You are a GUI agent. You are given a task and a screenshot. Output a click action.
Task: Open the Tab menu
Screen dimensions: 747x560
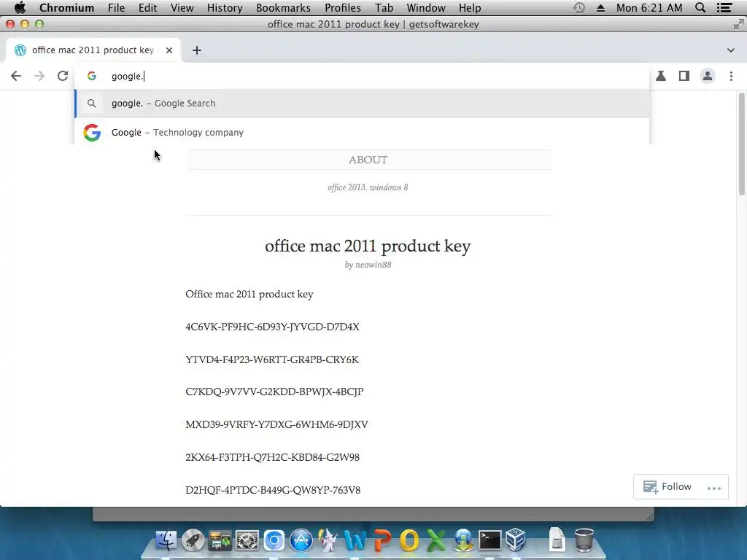click(x=384, y=7)
